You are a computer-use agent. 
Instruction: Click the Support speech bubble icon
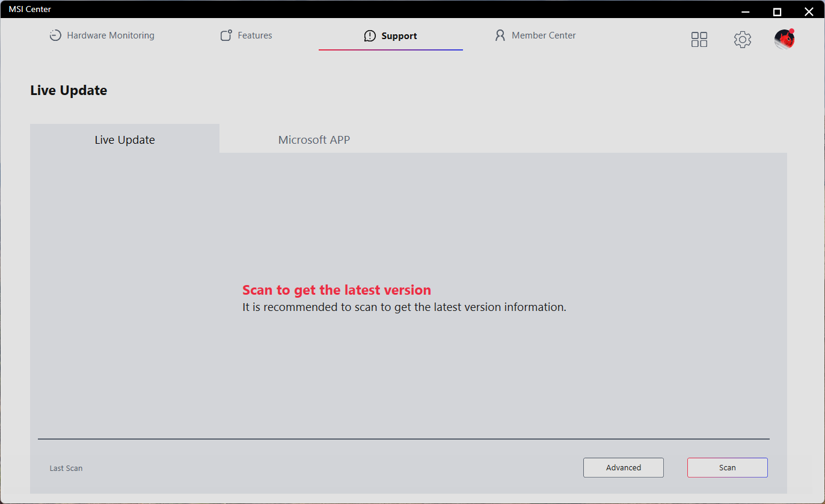pyautogui.click(x=370, y=36)
